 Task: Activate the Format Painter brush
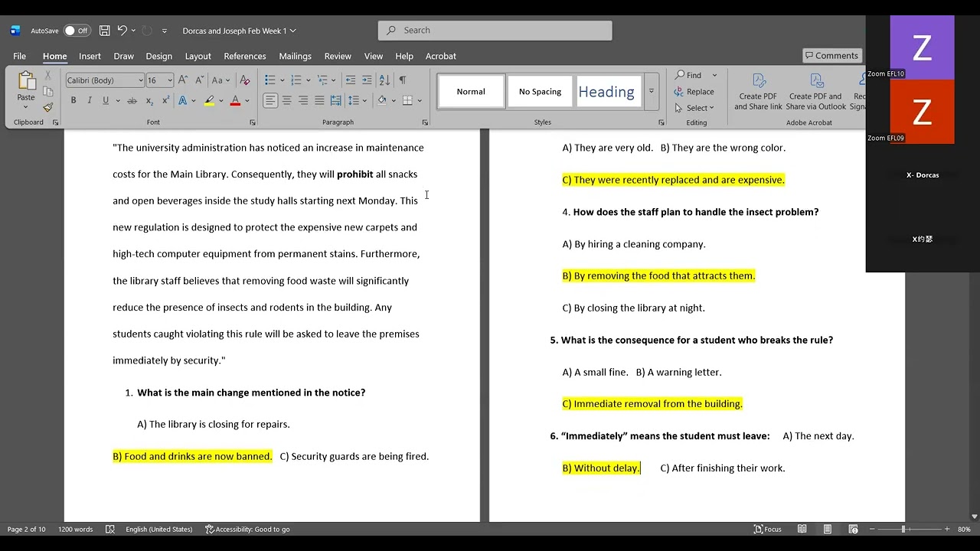47,107
